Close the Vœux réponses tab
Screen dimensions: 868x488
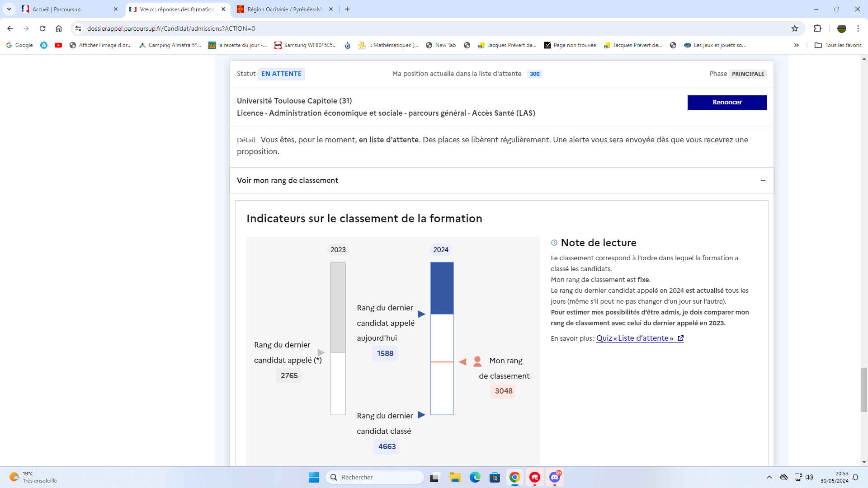tap(223, 9)
